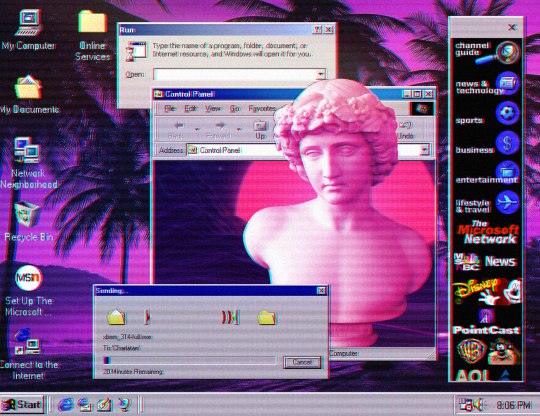Screen dimensions: 540x416
Task: Click View Channels in Quick Launch
Action: tap(124, 405)
